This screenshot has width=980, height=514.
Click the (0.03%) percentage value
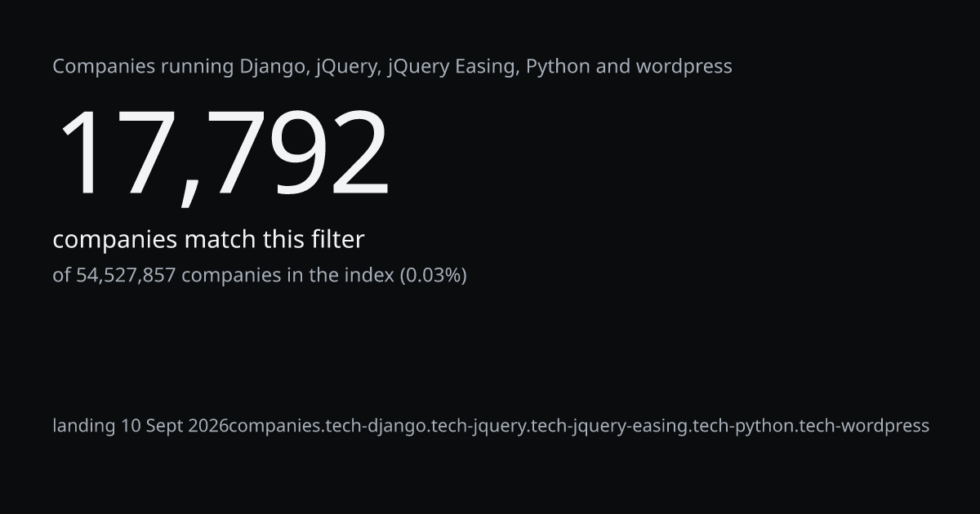pos(433,276)
